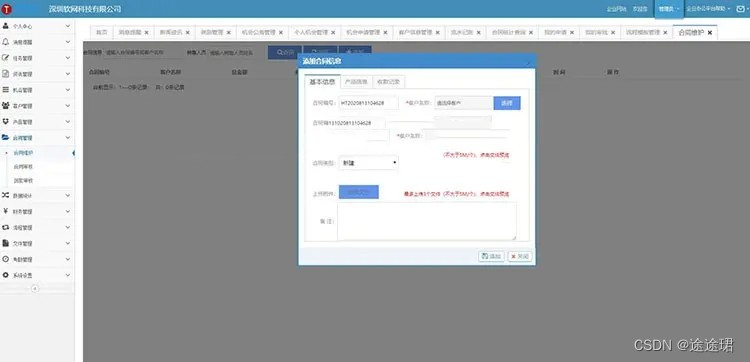The image size is (750, 362).
Task: Click the 添加 button in dialog footer
Action: tap(491, 257)
